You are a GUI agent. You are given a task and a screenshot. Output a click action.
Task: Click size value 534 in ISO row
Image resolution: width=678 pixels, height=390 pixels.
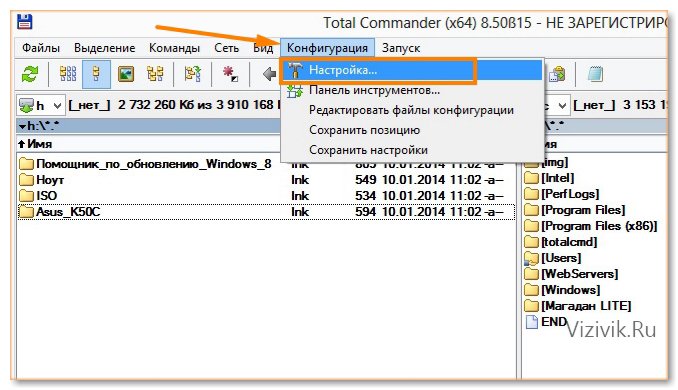(365, 196)
